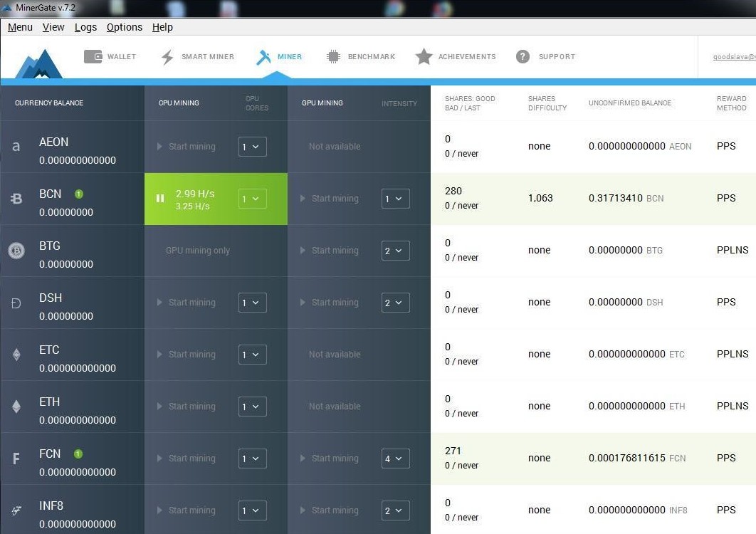Start GPU mining for BTG
Image resolution: width=756 pixels, height=534 pixels.
[330, 251]
